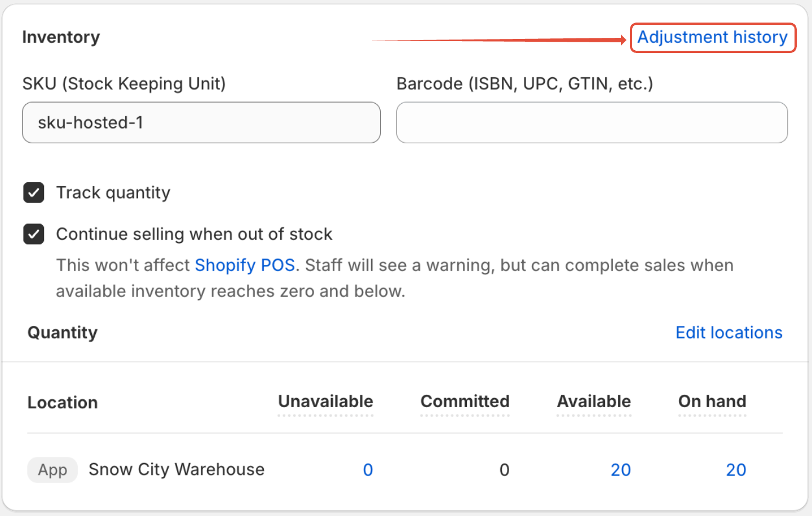The image size is (812, 516).
Task: Click the Unavailable column header
Action: [x=325, y=402]
